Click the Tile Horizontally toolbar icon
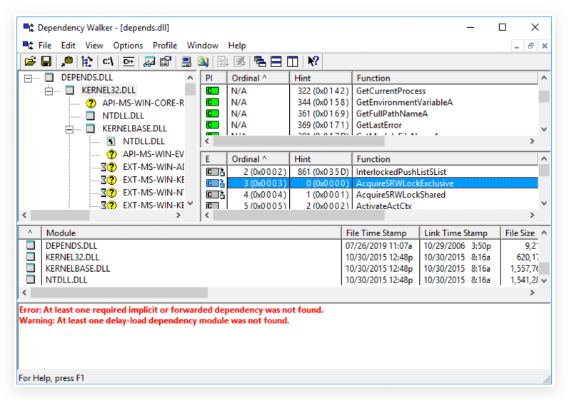This screenshot has width=570, height=402. click(276, 61)
